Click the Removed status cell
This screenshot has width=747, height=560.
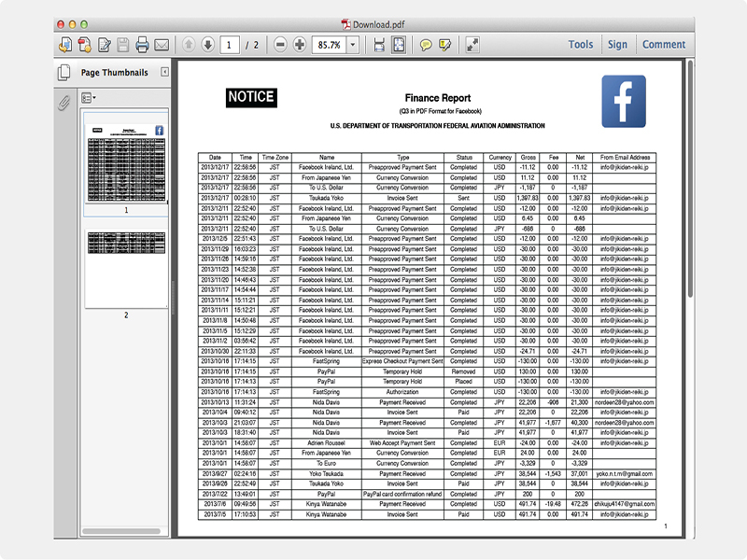pyautogui.click(x=463, y=371)
